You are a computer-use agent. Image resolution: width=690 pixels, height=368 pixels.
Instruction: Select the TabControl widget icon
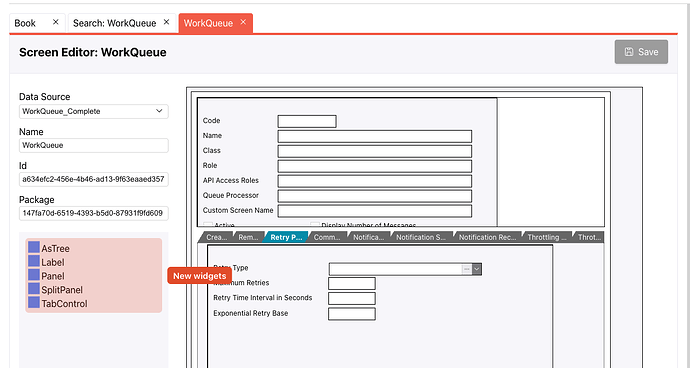[34, 302]
